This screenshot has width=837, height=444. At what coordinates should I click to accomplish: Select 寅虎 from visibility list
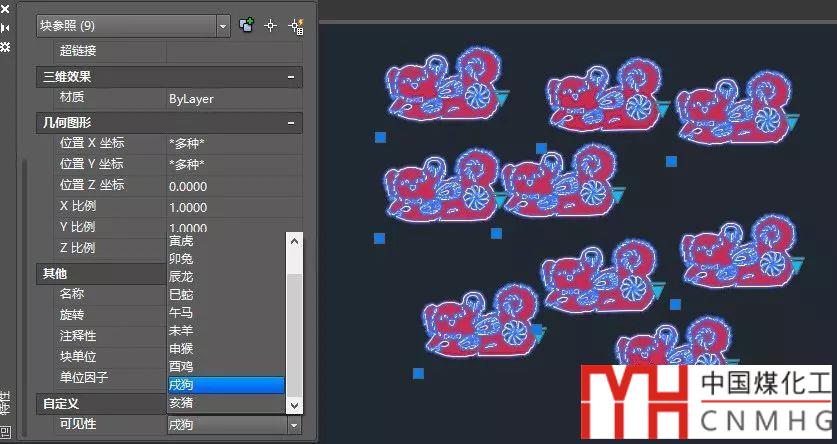pos(181,241)
